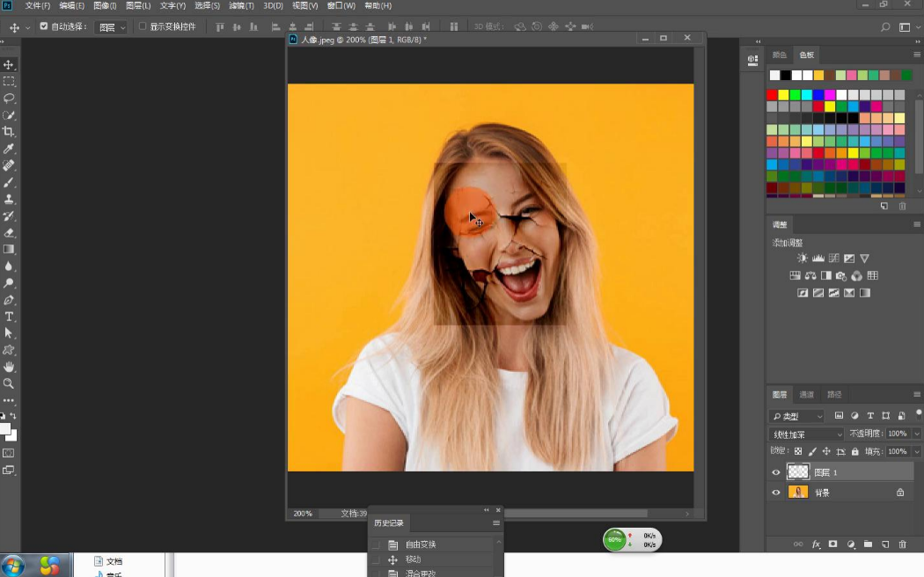Open the 不透明度 slider dropdown arrow

pyautogui.click(x=916, y=434)
